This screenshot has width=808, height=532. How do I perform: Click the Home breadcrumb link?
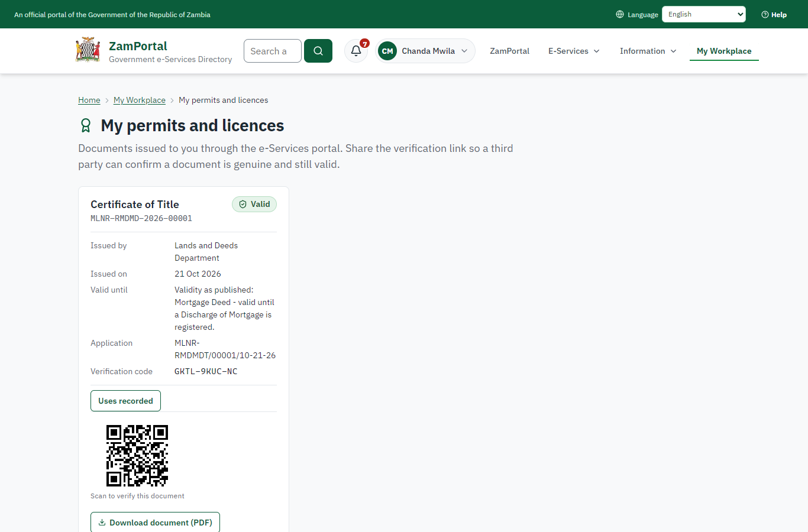click(x=89, y=100)
